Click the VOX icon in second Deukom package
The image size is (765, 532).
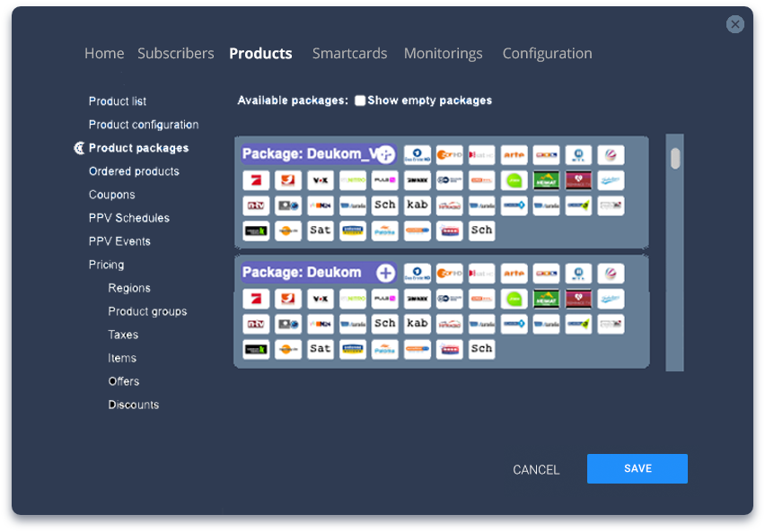tap(320, 299)
